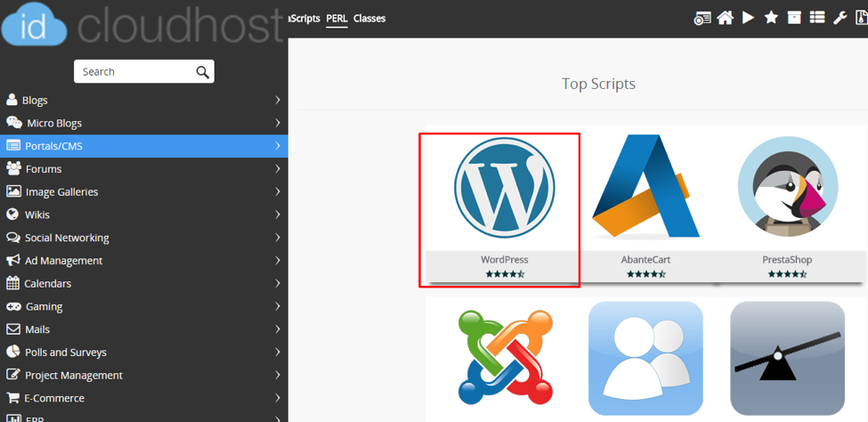868x422 pixels.
Task: Open all installations archive box icon
Action: [x=794, y=19]
